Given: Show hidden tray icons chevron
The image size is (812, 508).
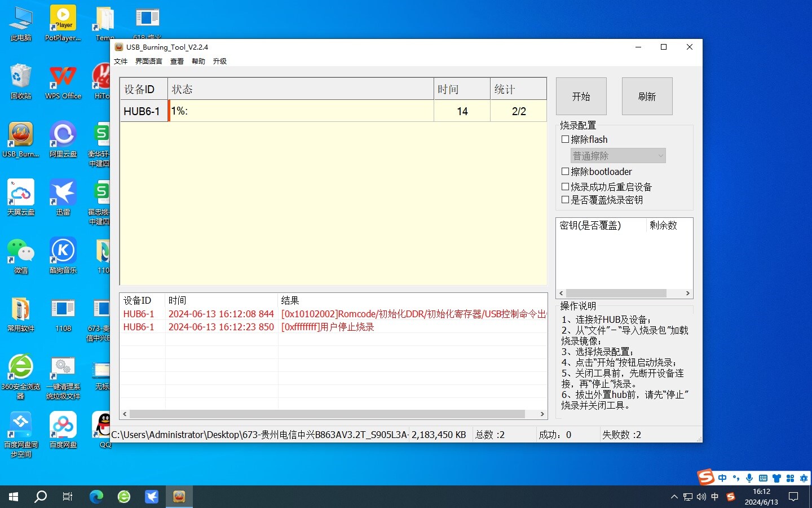Looking at the screenshot, I should click(x=674, y=497).
